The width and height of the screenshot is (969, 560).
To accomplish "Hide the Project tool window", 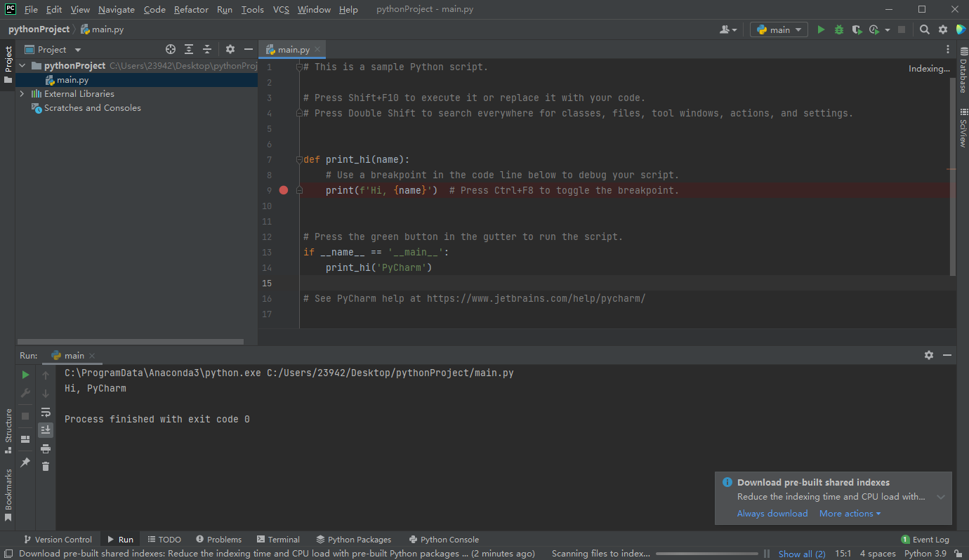I will (249, 49).
